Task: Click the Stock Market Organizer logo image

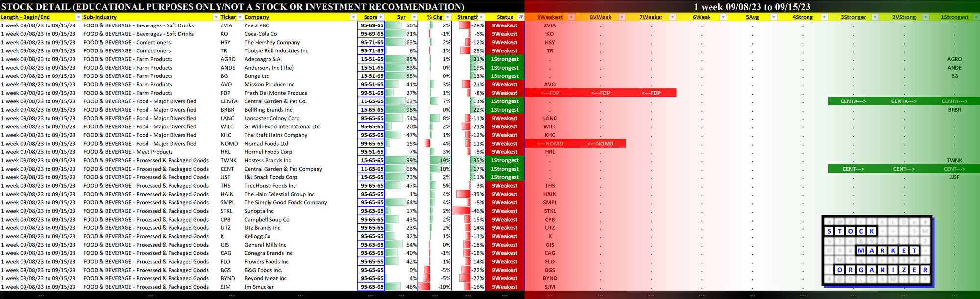Action: pos(878,251)
